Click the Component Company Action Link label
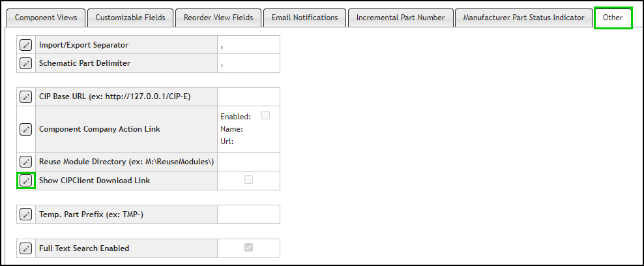Image resolution: width=644 pixels, height=266 pixels. [x=100, y=129]
